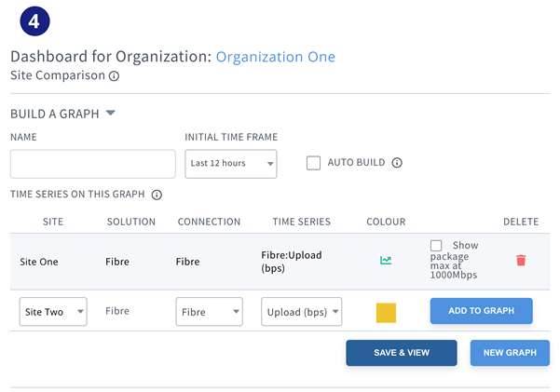The width and height of the screenshot is (560, 392).
Task: Click the green line chart colour icon
Action: click(386, 261)
